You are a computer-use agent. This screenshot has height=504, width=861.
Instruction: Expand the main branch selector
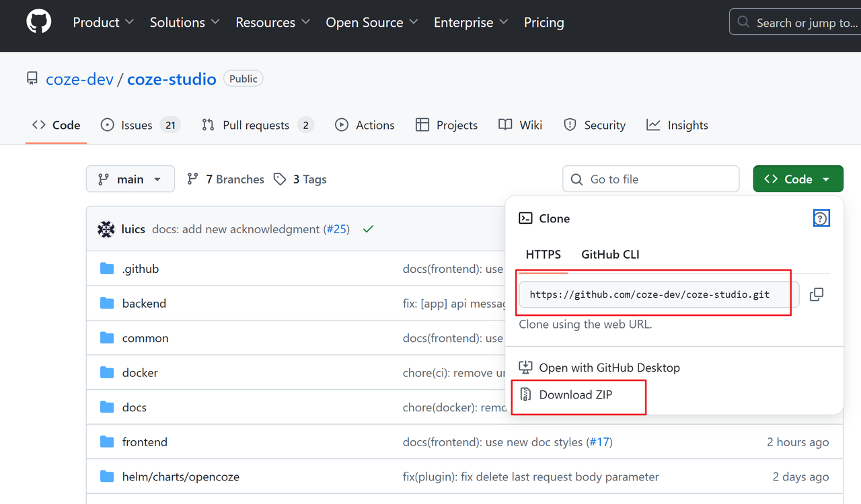tap(130, 179)
